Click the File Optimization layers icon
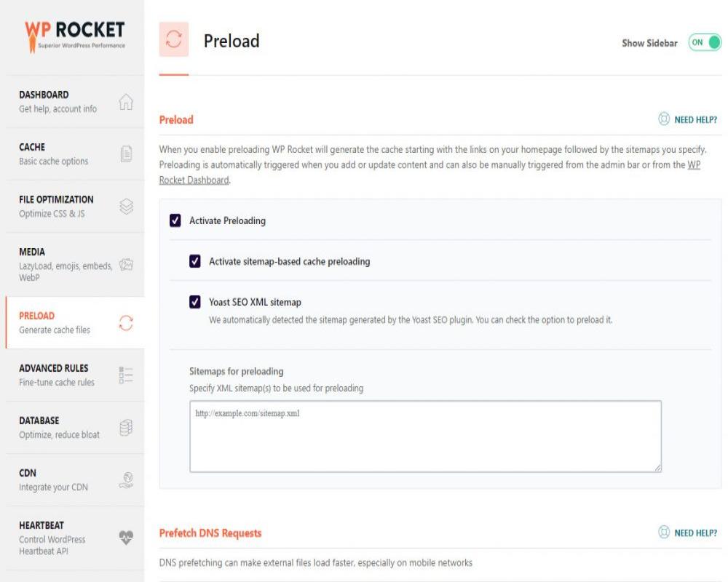 [x=126, y=207]
